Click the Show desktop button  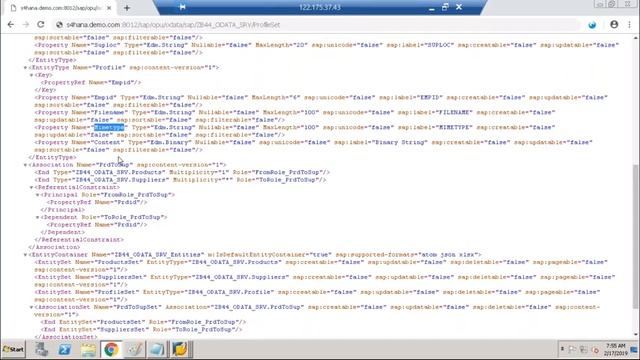(635, 349)
